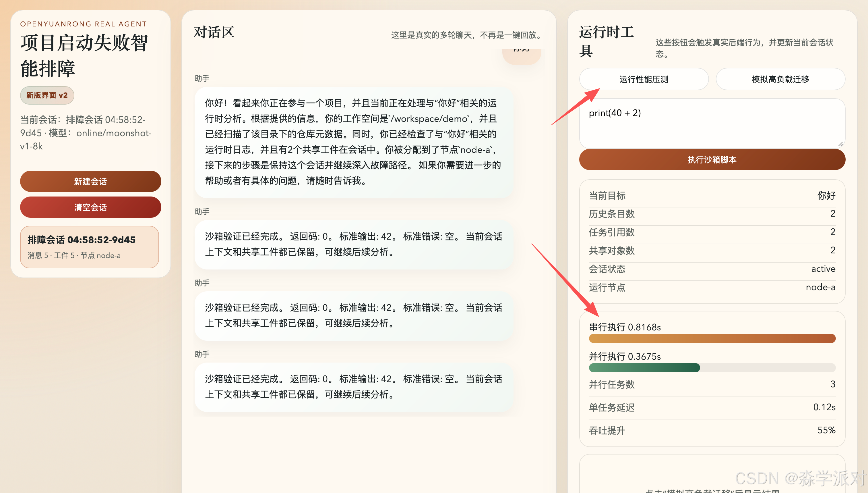
Task: Click the 对话区 heading
Action: [x=214, y=32]
